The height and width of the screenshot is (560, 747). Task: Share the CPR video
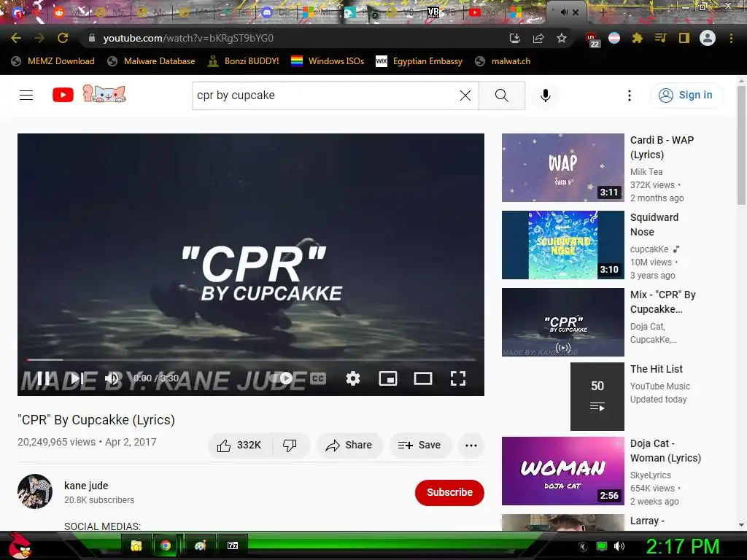tap(349, 446)
